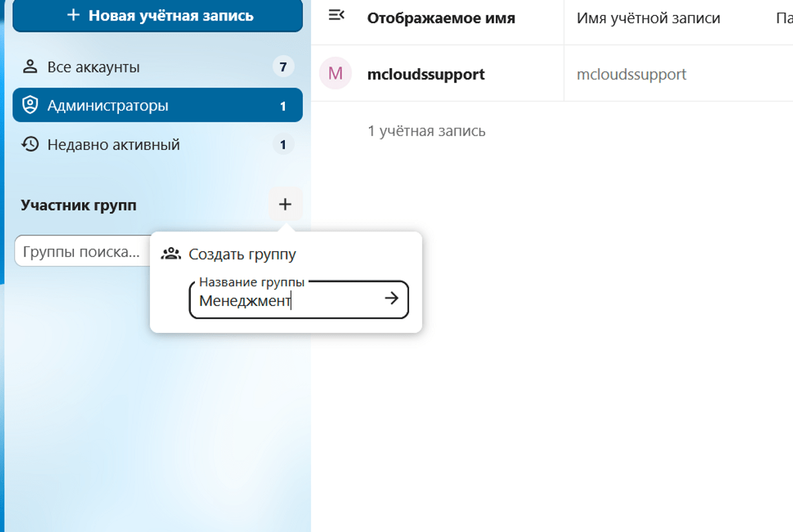Click the history clock icon beside Недавно активный
This screenshot has height=532, width=793.
(x=30, y=144)
